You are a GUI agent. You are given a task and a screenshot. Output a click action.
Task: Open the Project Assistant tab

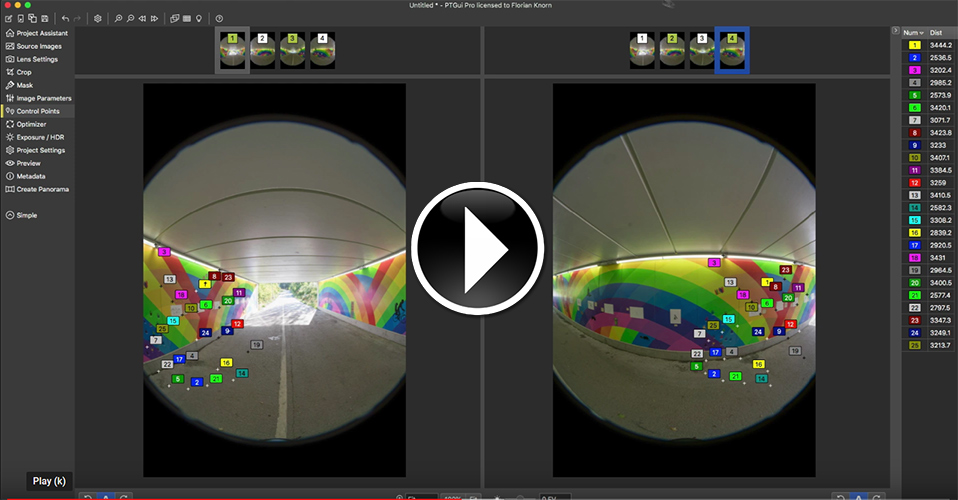click(37, 33)
